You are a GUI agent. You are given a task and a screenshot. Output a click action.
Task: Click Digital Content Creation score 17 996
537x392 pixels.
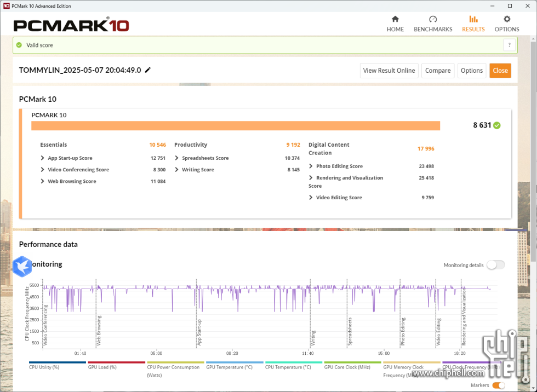click(x=426, y=149)
